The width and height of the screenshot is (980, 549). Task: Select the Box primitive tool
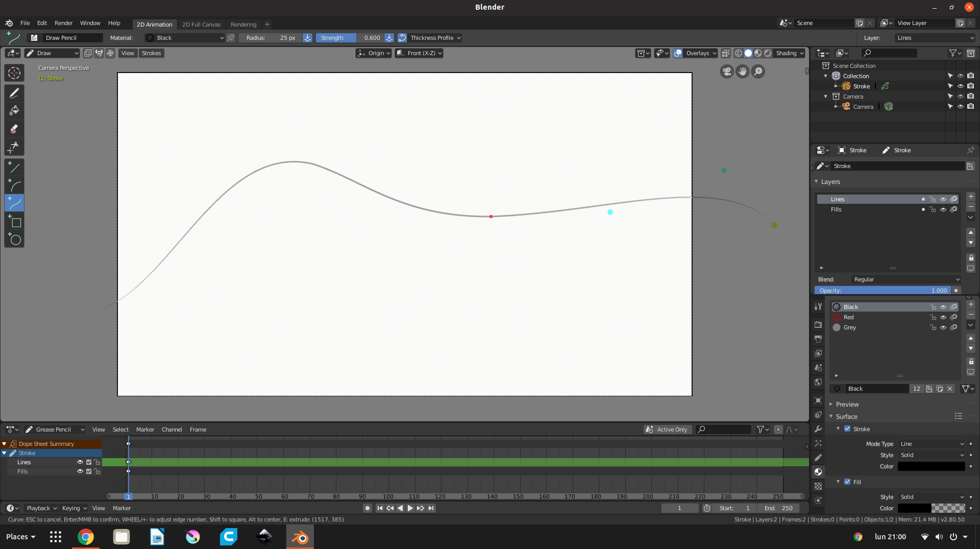(x=14, y=221)
